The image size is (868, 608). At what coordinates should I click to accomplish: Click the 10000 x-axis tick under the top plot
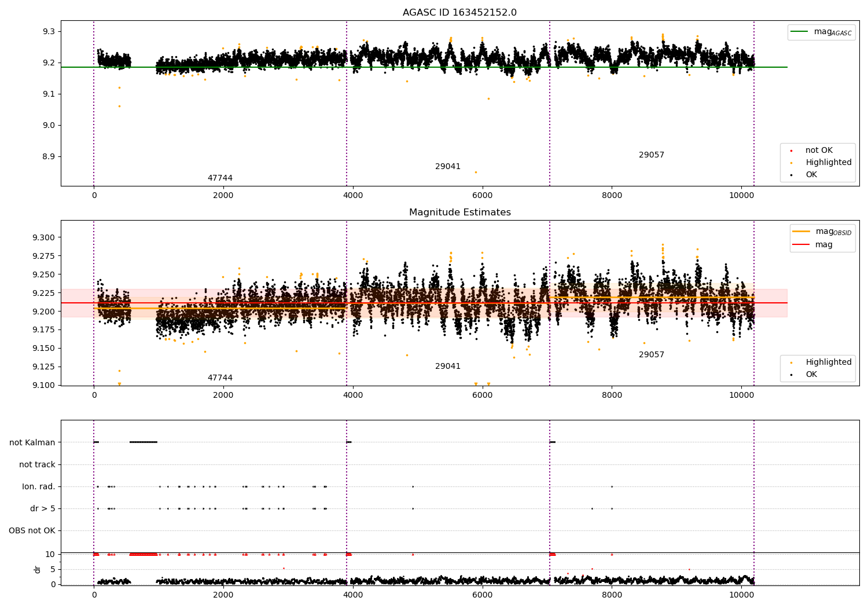click(741, 195)
